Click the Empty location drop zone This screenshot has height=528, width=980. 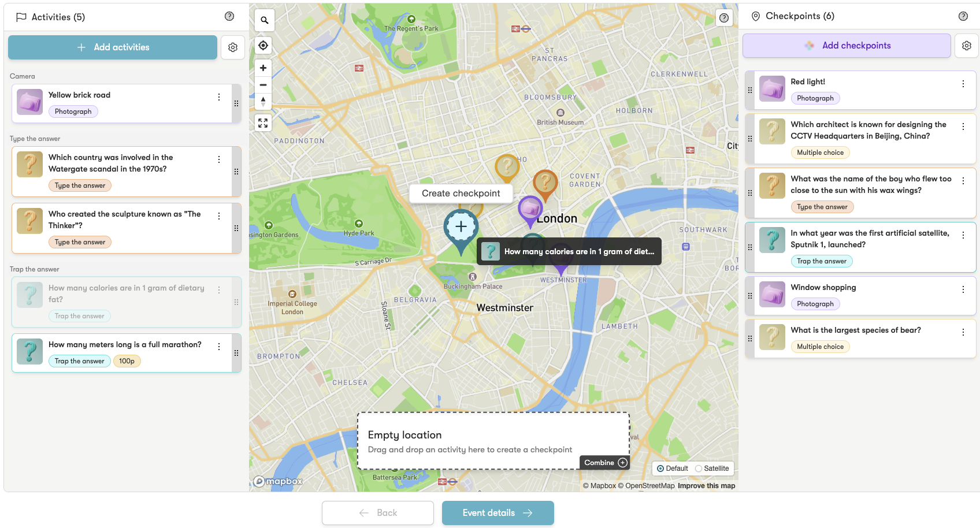point(493,441)
